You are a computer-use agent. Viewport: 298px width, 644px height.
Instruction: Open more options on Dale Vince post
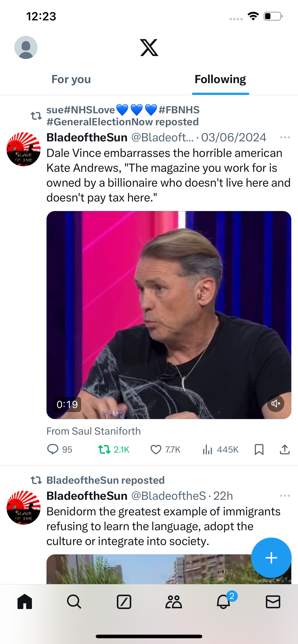coord(285,138)
